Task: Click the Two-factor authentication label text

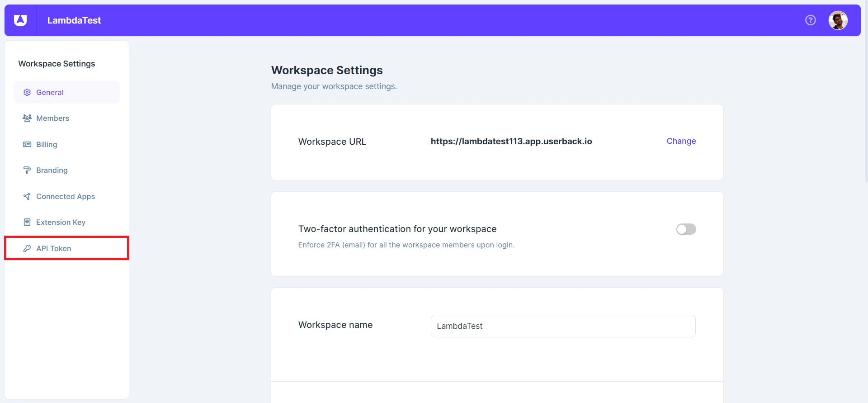Action: coord(397,229)
